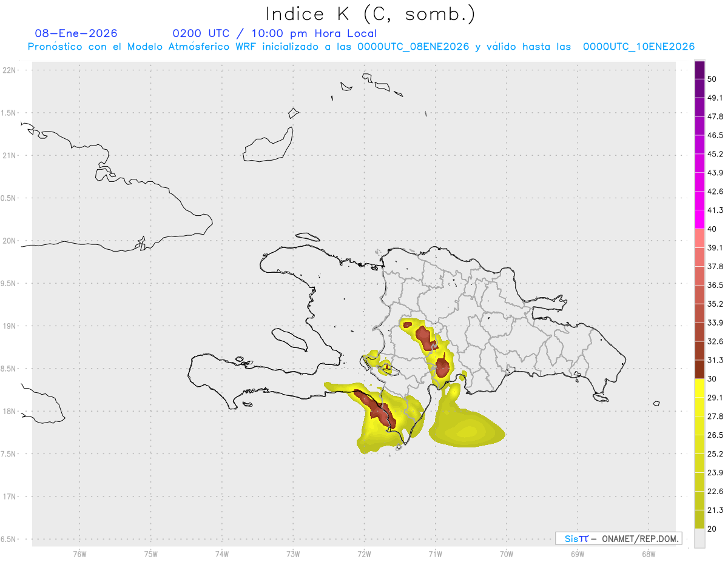The image size is (728, 562).
Task: Click the colorbar label "40"
Action: (x=712, y=229)
